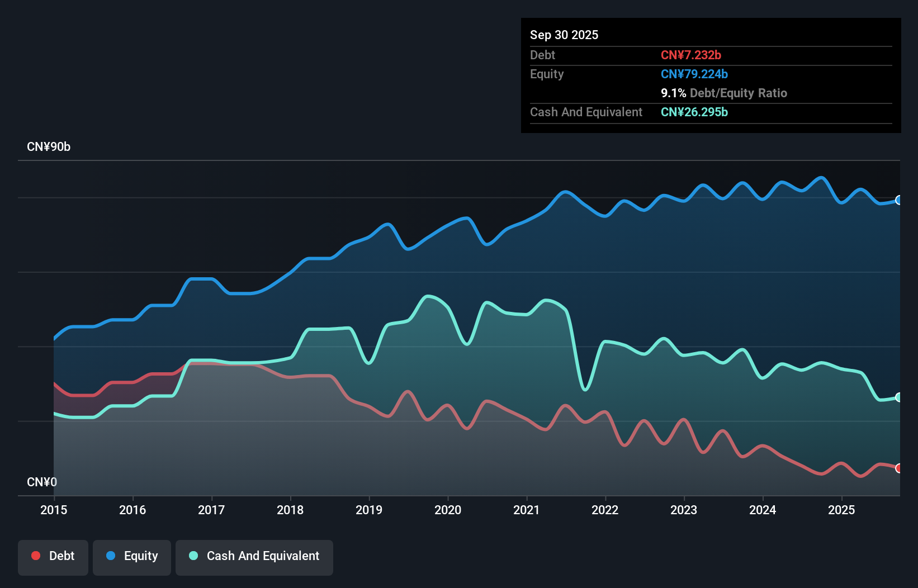This screenshot has width=918, height=588.
Task: Select the teal Cash endpoint marker on chart
Action: tap(899, 397)
